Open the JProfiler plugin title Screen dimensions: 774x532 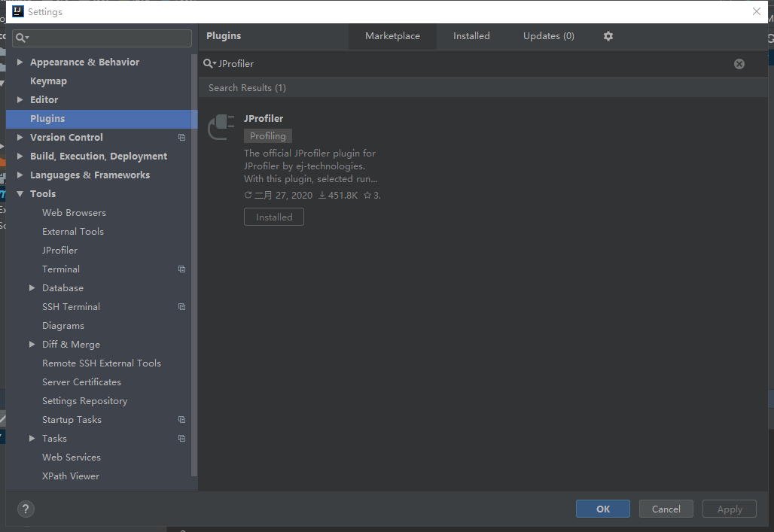(264, 118)
